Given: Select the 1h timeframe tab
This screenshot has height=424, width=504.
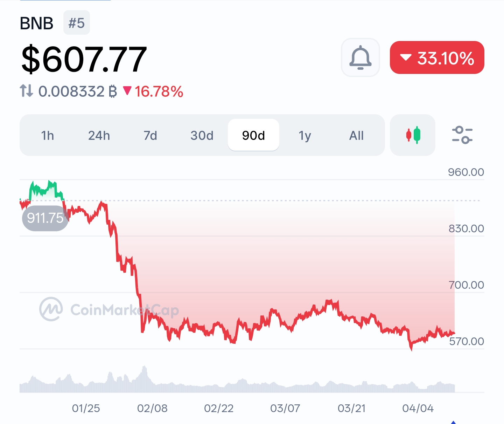Looking at the screenshot, I should (x=48, y=135).
